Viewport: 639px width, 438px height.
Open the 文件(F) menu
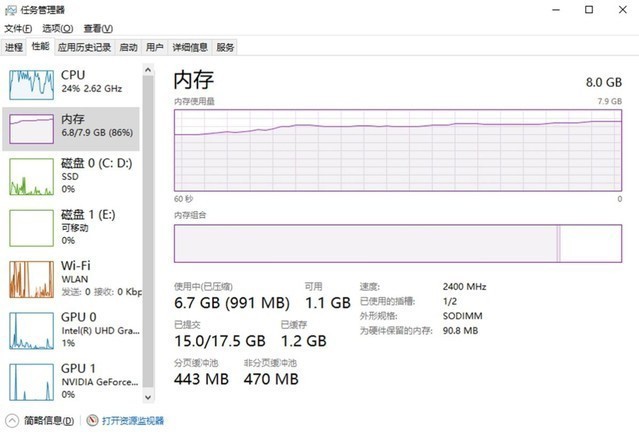18,29
